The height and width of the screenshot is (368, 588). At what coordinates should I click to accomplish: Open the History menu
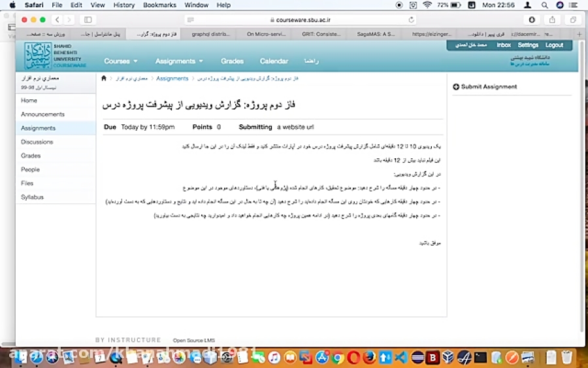click(x=123, y=5)
